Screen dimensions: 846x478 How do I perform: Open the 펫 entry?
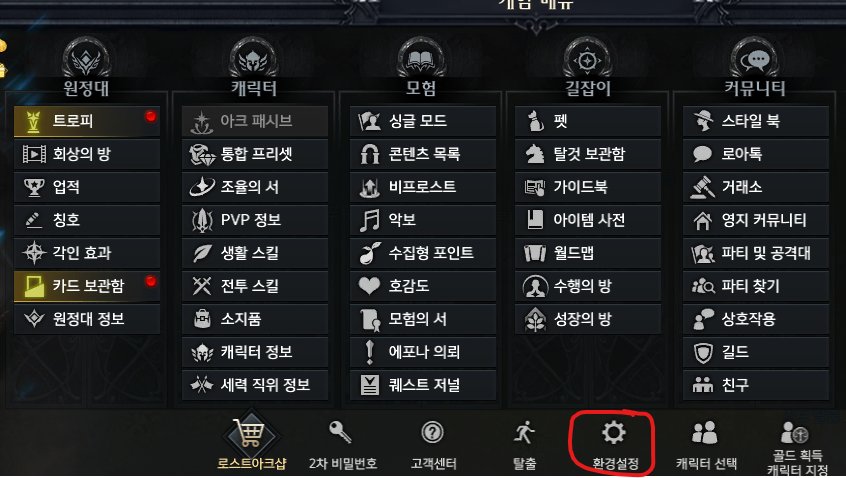tap(588, 121)
